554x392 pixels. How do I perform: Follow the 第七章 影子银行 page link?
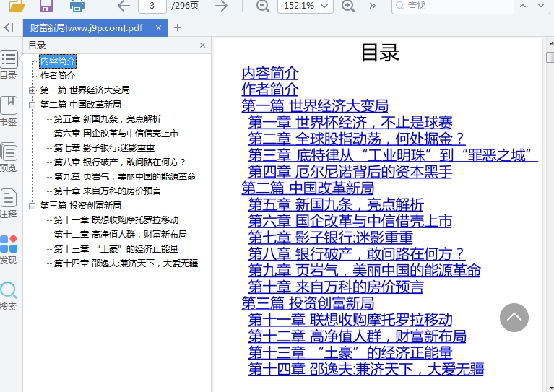(x=330, y=238)
